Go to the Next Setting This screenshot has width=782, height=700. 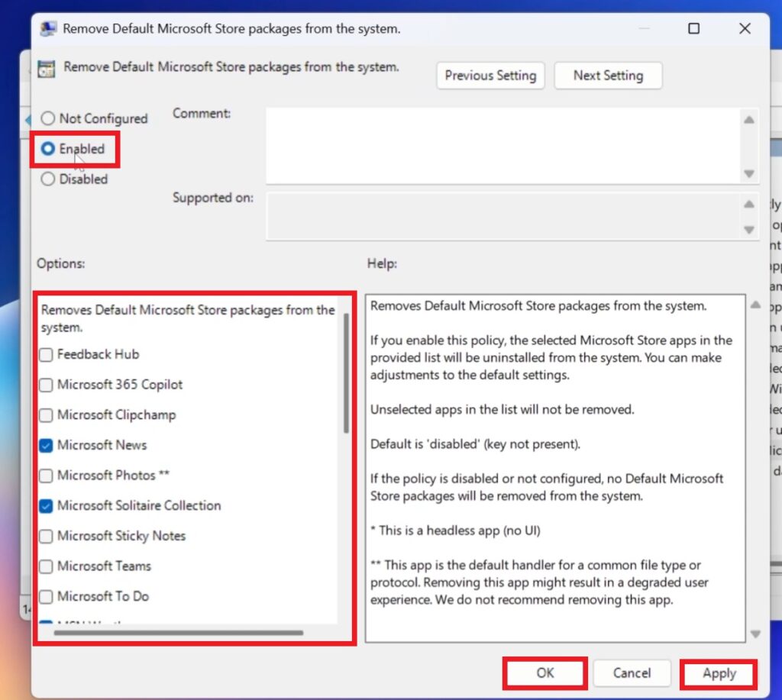coord(608,76)
